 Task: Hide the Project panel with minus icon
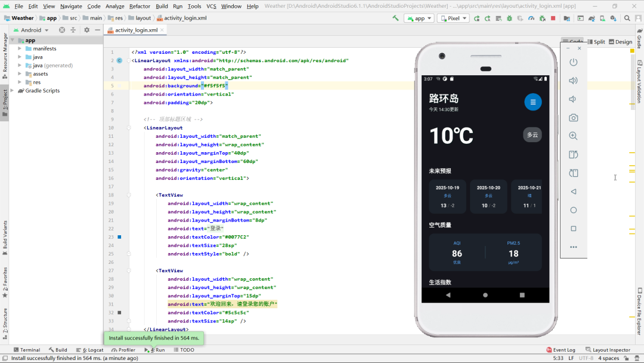pyautogui.click(x=97, y=30)
